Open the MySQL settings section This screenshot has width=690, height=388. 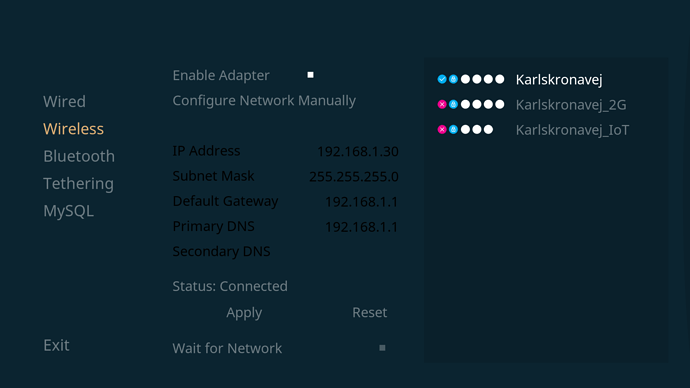(x=68, y=211)
